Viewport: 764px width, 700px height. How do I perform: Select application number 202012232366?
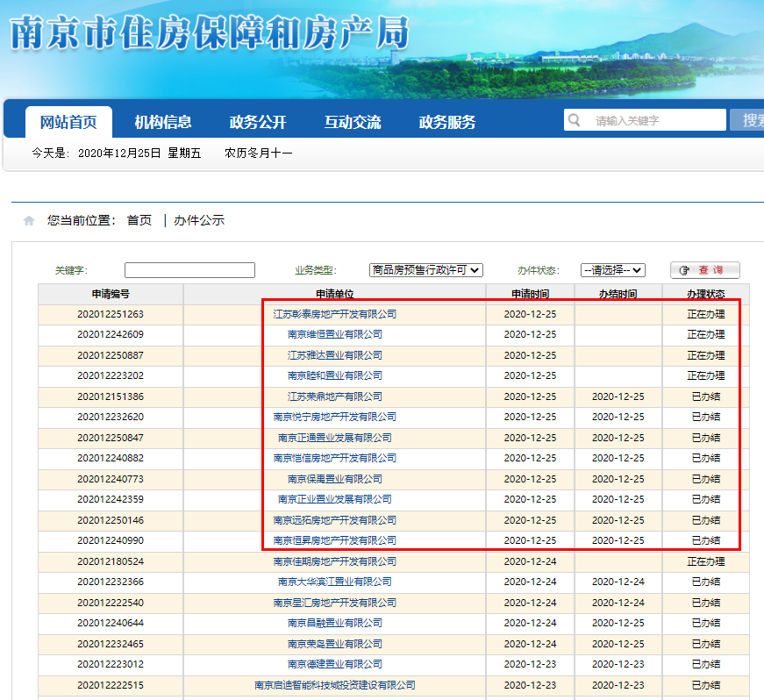(111, 582)
